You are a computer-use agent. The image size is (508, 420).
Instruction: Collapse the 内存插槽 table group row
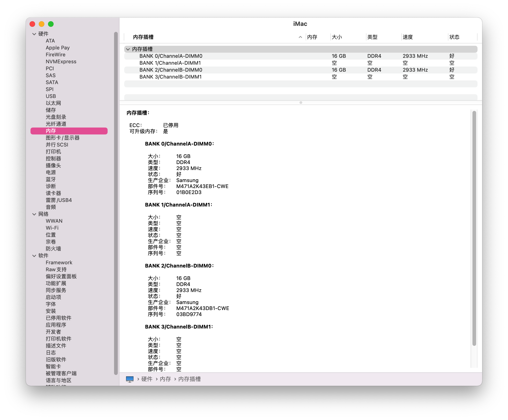click(x=128, y=49)
